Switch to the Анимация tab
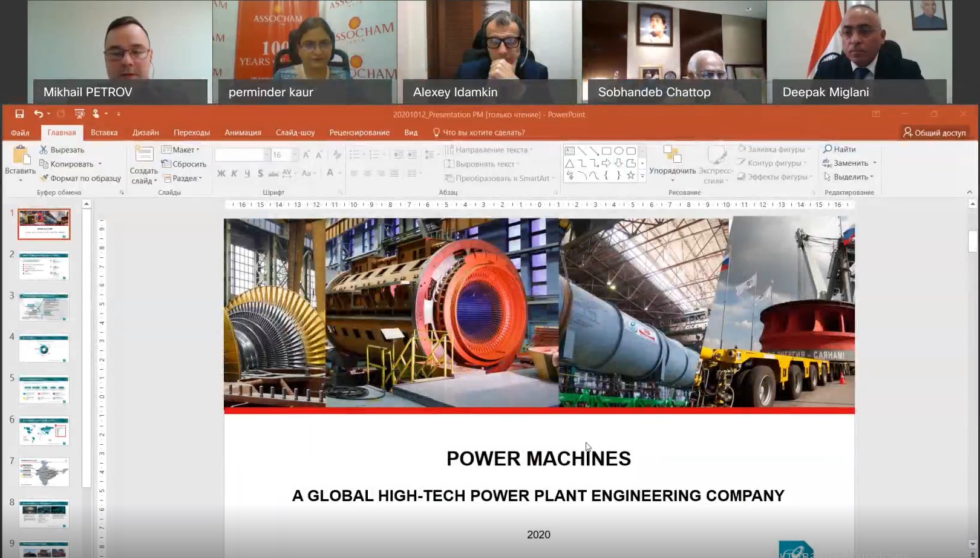This screenshot has width=980, height=558. [243, 133]
